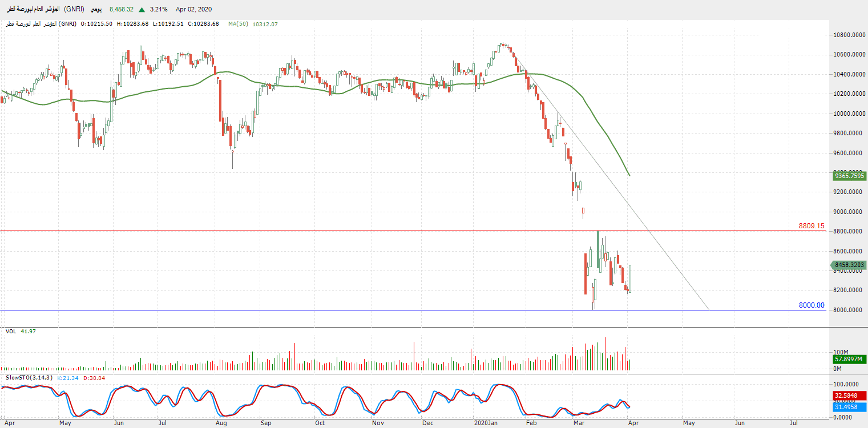Click the 57.8997M volume value tag
868x428 pixels.
(x=850, y=359)
